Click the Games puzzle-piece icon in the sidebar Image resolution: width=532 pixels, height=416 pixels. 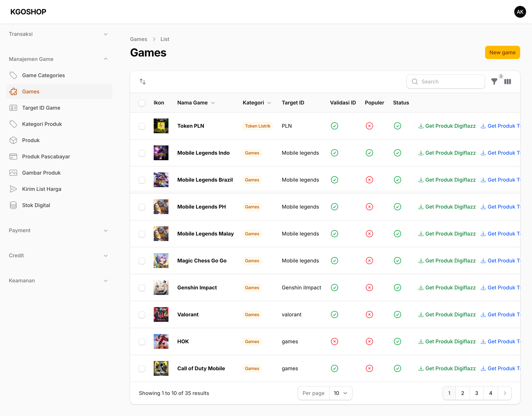[13, 92]
